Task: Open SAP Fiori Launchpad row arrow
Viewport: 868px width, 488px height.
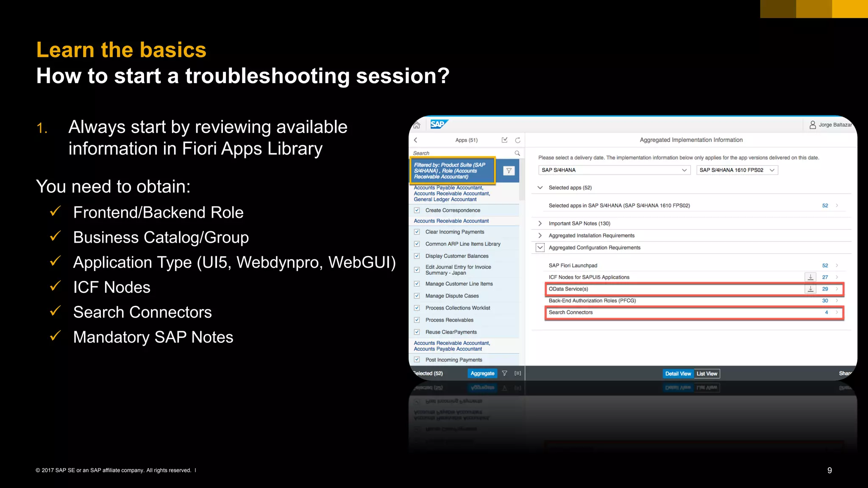Action: coord(837,266)
